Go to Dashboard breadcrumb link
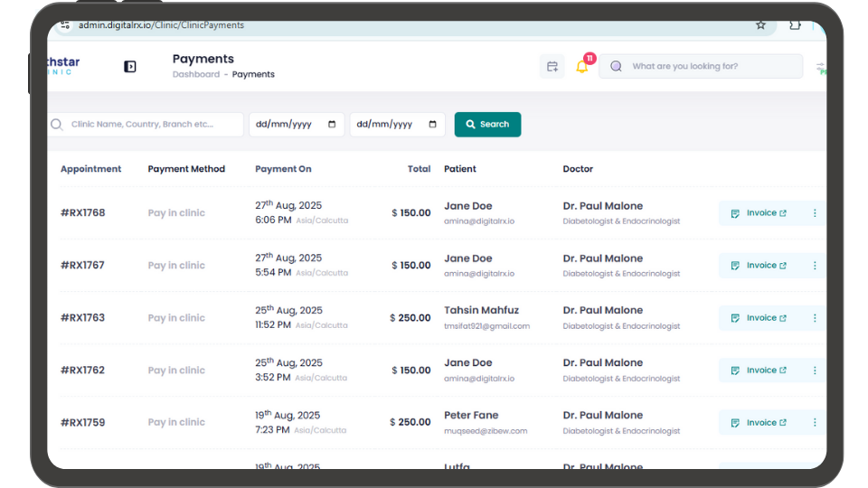 pos(195,75)
